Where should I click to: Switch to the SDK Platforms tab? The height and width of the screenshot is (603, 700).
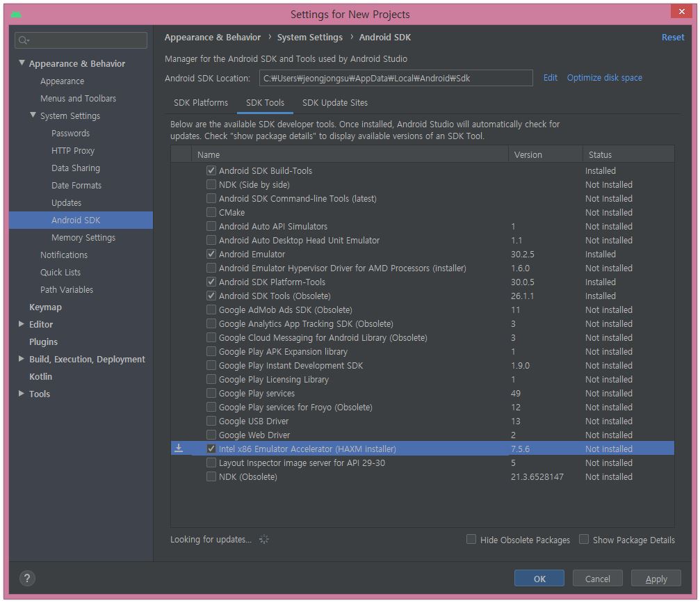point(200,103)
